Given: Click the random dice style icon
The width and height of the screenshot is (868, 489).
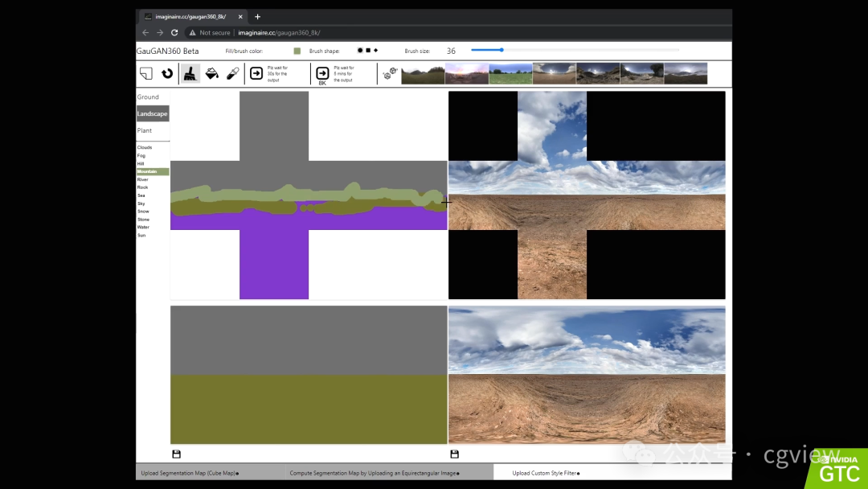Looking at the screenshot, I should (390, 73).
